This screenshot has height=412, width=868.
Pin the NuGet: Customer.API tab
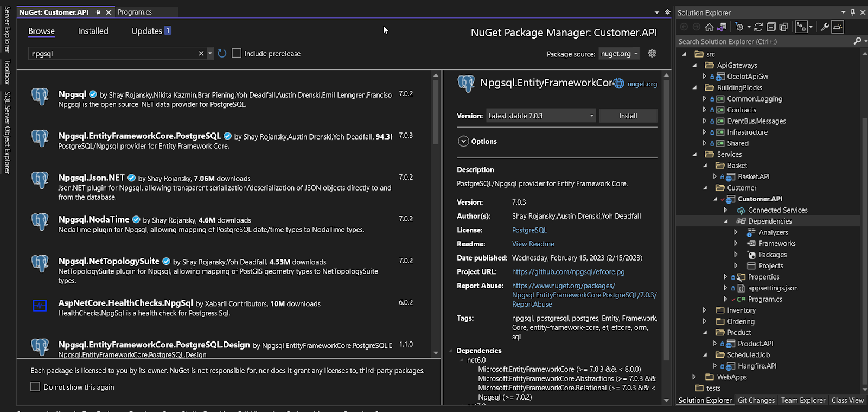click(98, 12)
